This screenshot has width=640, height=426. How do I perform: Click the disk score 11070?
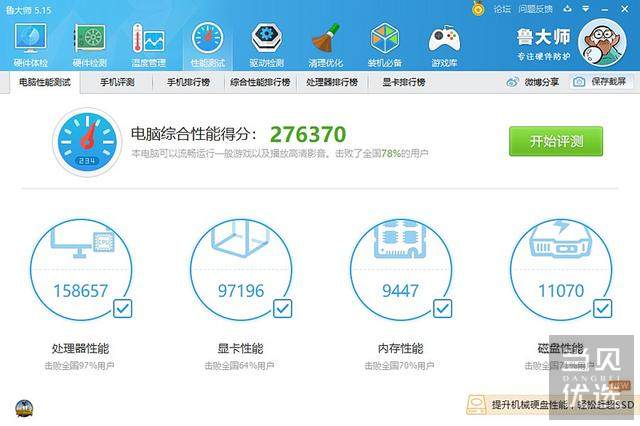click(x=561, y=291)
